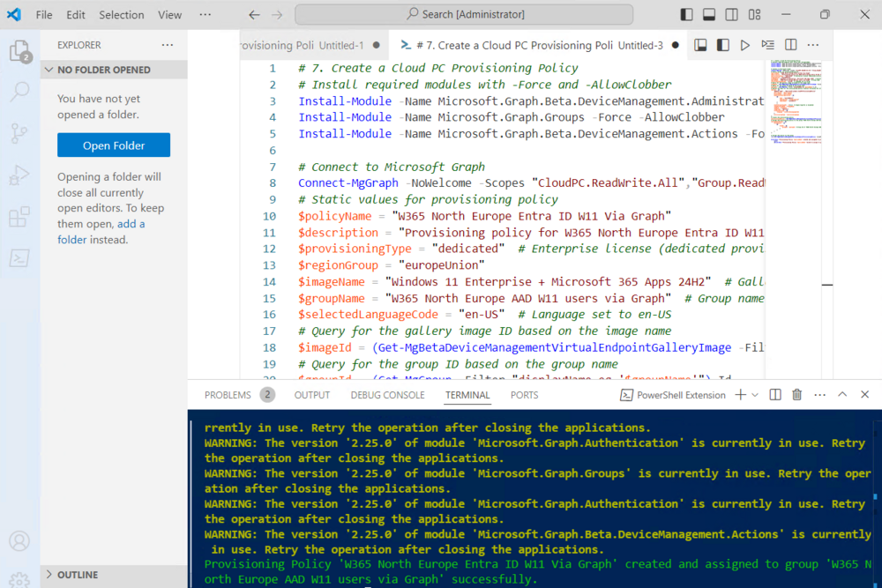Click the terminal scrollbar

click(875, 497)
